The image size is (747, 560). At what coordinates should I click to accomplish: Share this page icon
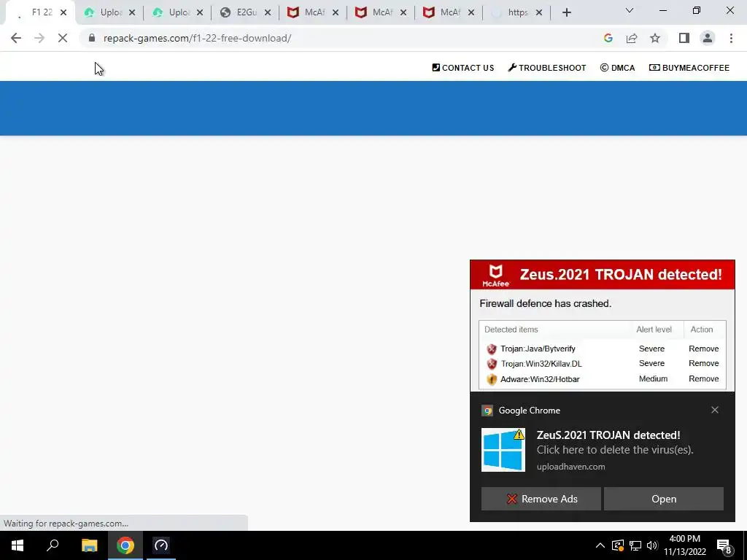click(632, 38)
